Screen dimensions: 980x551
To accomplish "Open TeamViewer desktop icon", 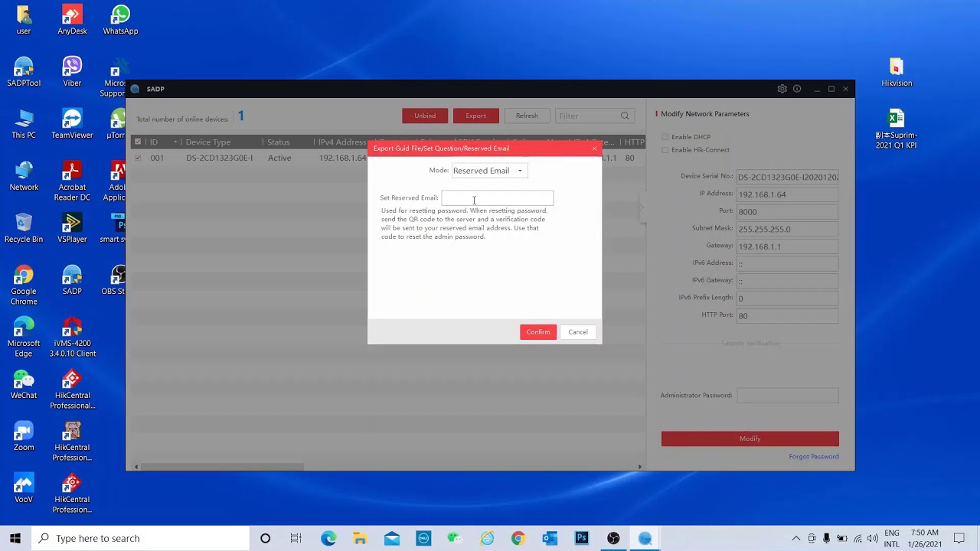I will [72, 124].
